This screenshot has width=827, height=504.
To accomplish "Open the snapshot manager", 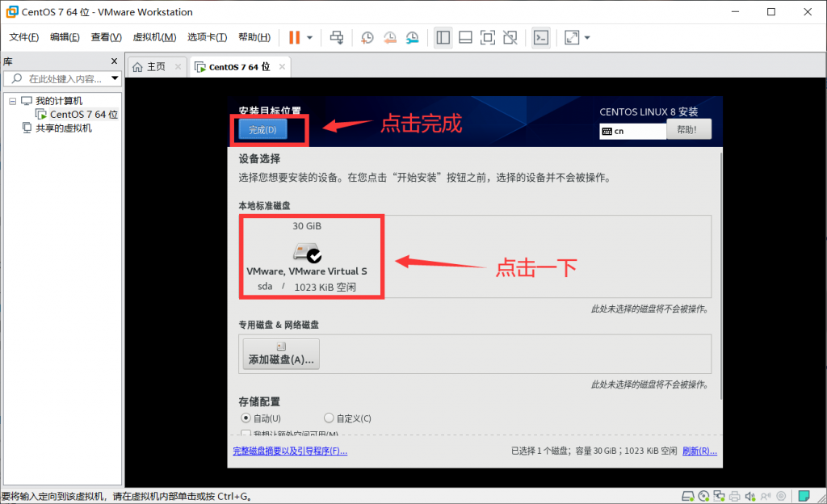I will point(413,37).
